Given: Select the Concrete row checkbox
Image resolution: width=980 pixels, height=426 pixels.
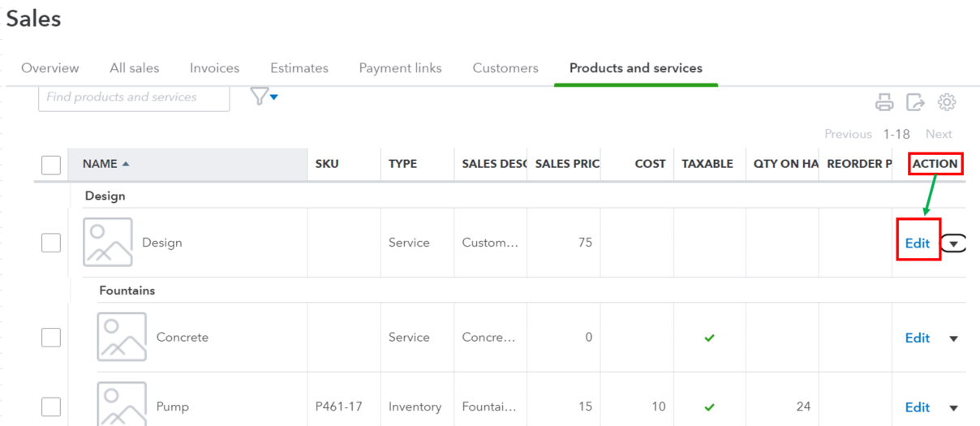Looking at the screenshot, I should click(x=51, y=338).
